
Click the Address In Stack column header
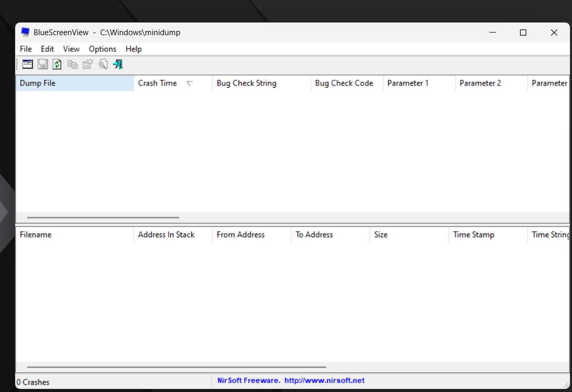point(173,235)
